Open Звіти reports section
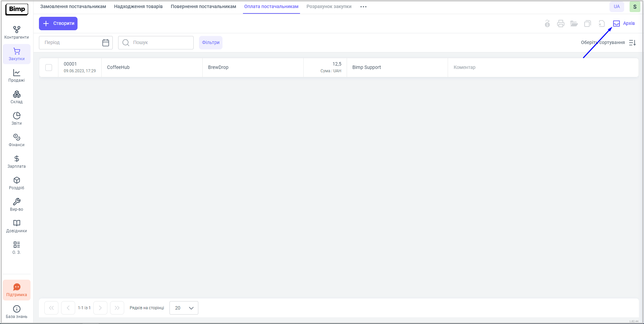This screenshot has width=644, height=324. tap(16, 119)
